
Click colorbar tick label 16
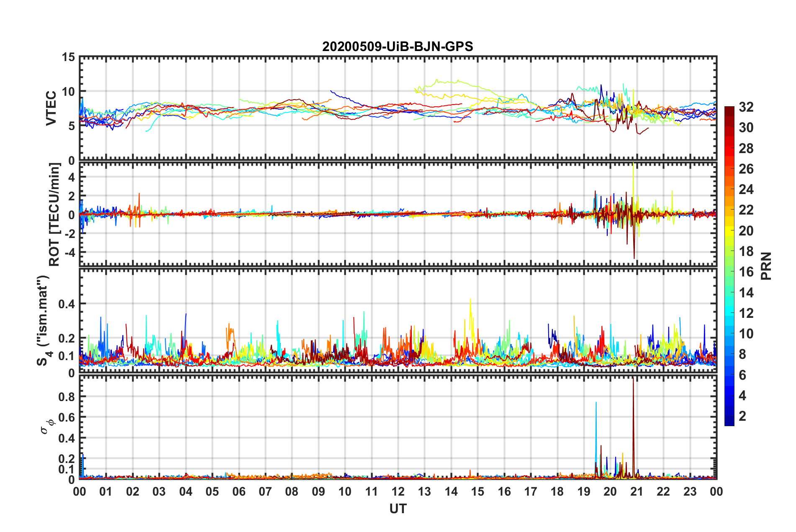click(746, 272)
